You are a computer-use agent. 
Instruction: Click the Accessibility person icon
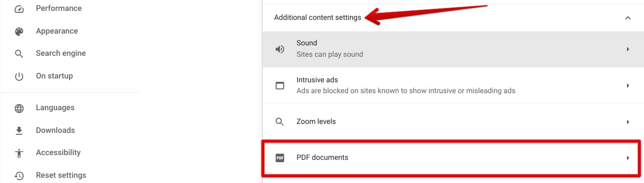[19, 153]
